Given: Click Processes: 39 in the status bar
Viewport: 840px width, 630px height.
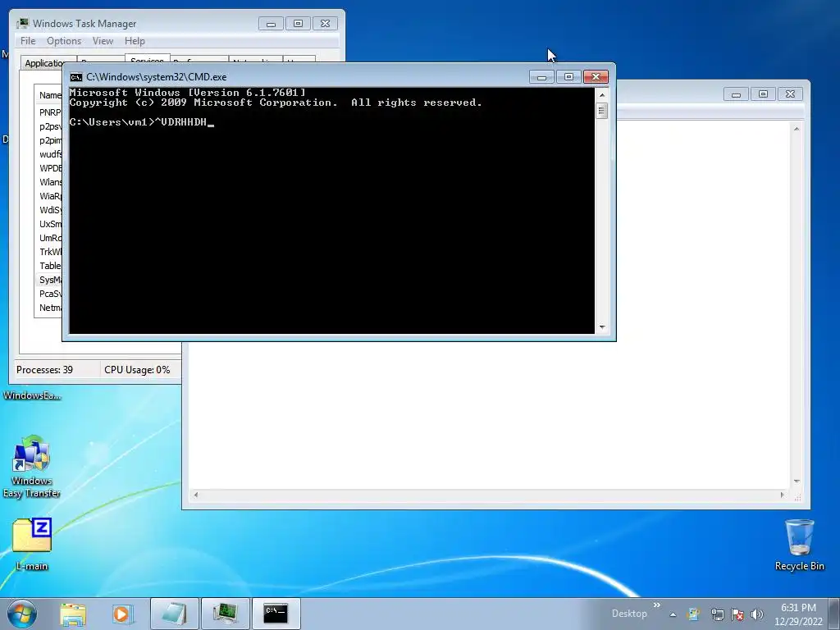Looking at the screenshot, I should tap(44, 370).
